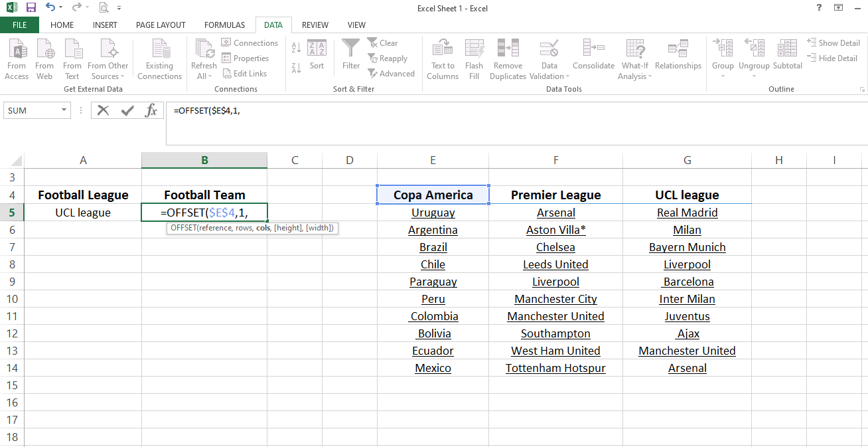Click the Show Detail button
The height and width of the screenshot is (447, 868).
[x=833, y=43]
